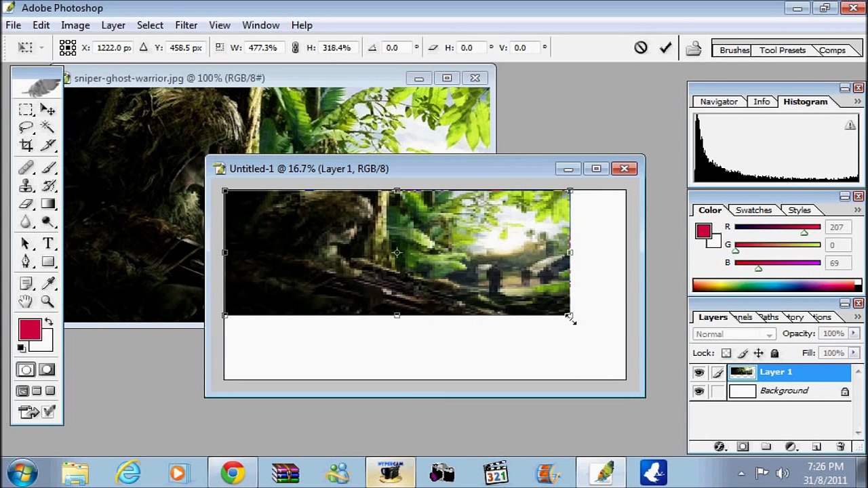The image size is (868, 488).
Task: Select the Dodge tool
Action: click(x=47, y=221)
